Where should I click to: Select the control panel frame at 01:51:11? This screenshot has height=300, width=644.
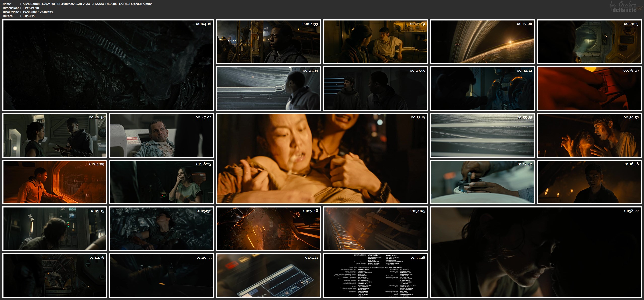pos(268,275)
